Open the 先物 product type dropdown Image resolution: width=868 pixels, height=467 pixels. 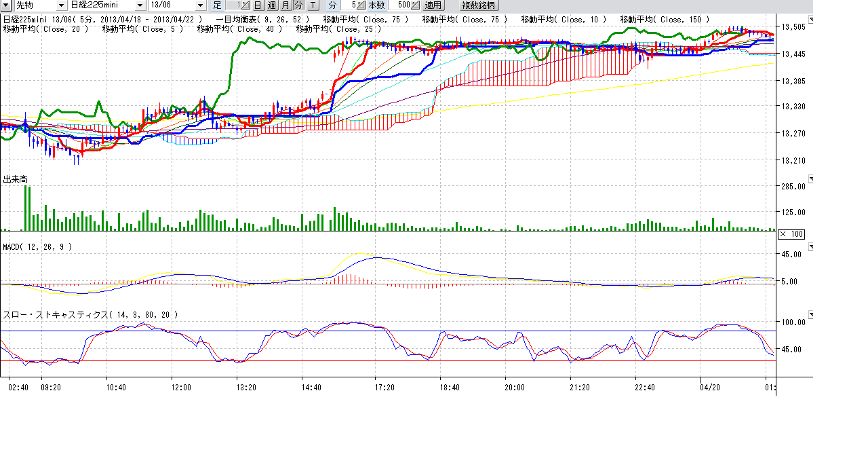(x=60, y=5)
